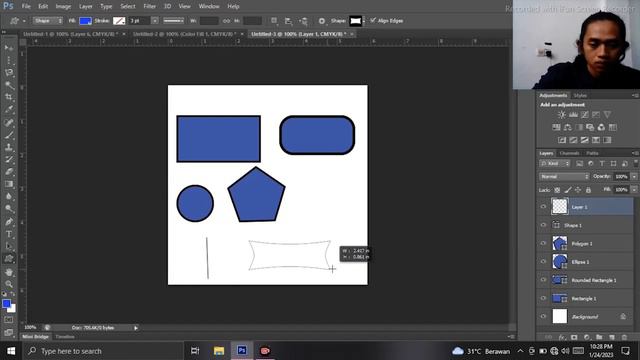Select the Lasso tool

point(9,73)
